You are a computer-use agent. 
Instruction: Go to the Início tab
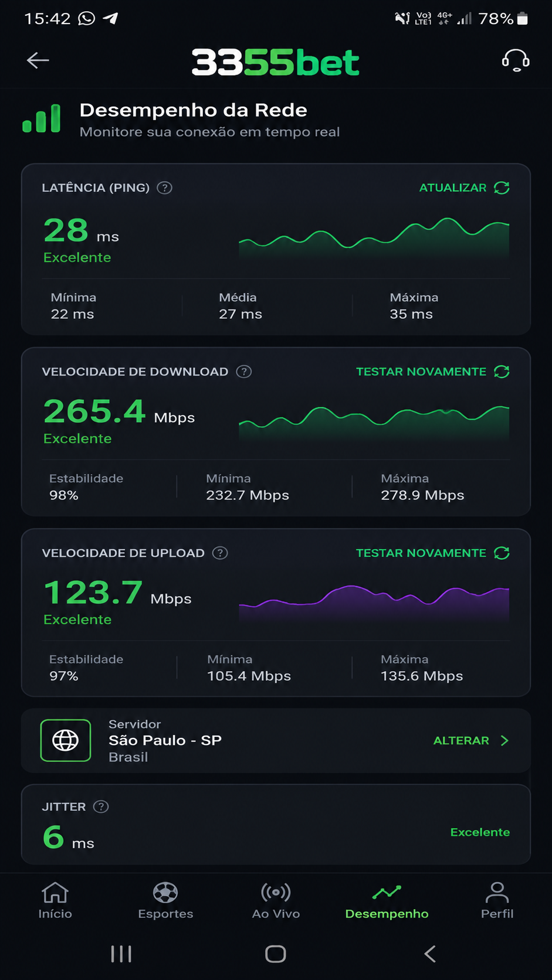[x=55, y=901]
